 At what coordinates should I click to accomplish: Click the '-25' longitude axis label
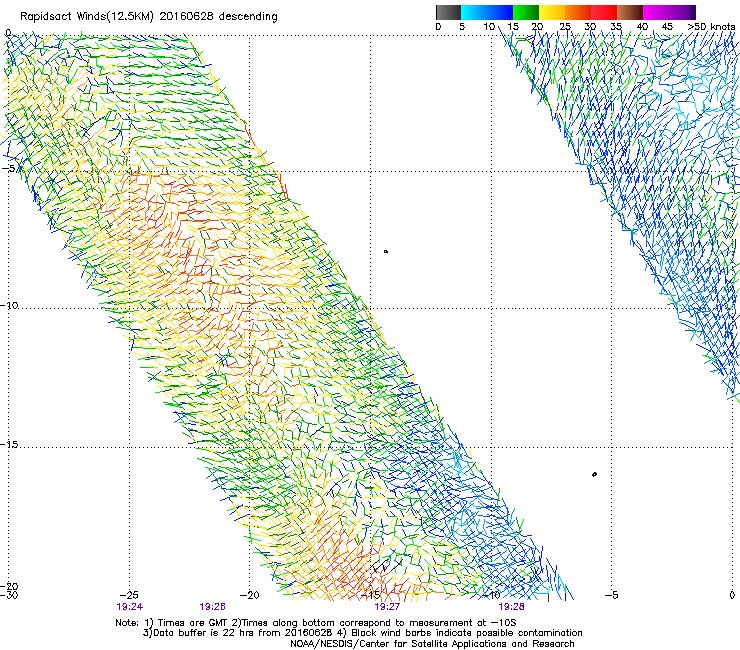point(129,595)
